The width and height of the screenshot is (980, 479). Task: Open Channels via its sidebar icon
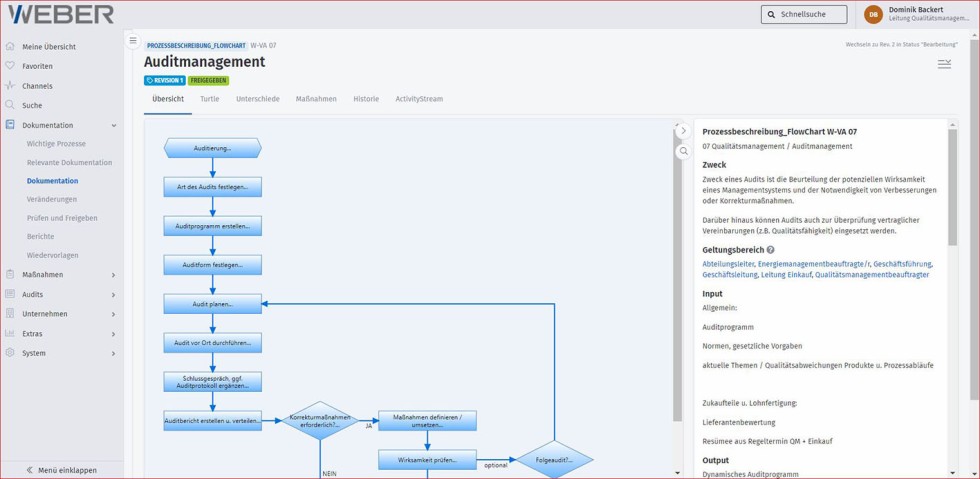click(10, 86)
